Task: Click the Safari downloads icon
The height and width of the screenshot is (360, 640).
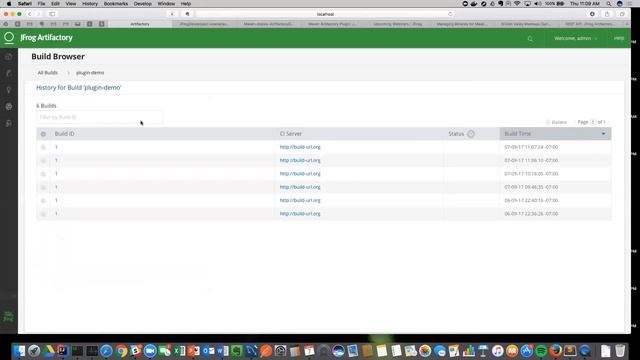Action: click(x=592, y=14)
